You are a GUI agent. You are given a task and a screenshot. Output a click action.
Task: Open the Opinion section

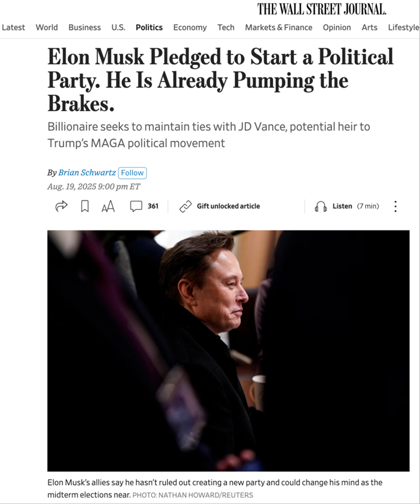click(337, 27)
